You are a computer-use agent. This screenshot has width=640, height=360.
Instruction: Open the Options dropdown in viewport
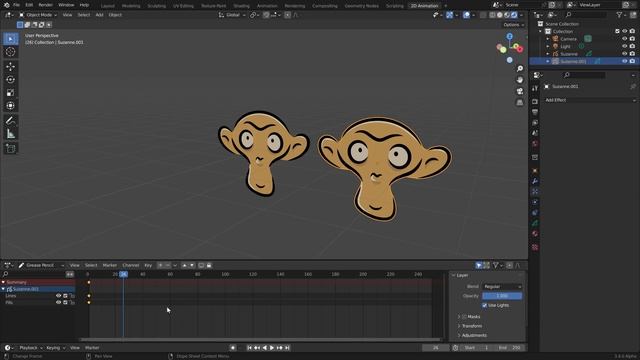click(513, 25)
